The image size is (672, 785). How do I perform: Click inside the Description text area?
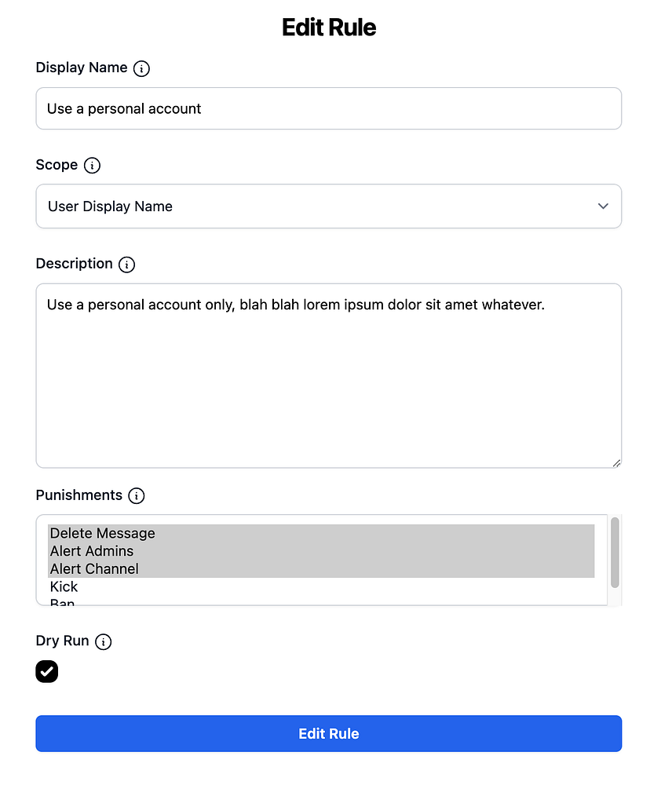pos(328,377)
